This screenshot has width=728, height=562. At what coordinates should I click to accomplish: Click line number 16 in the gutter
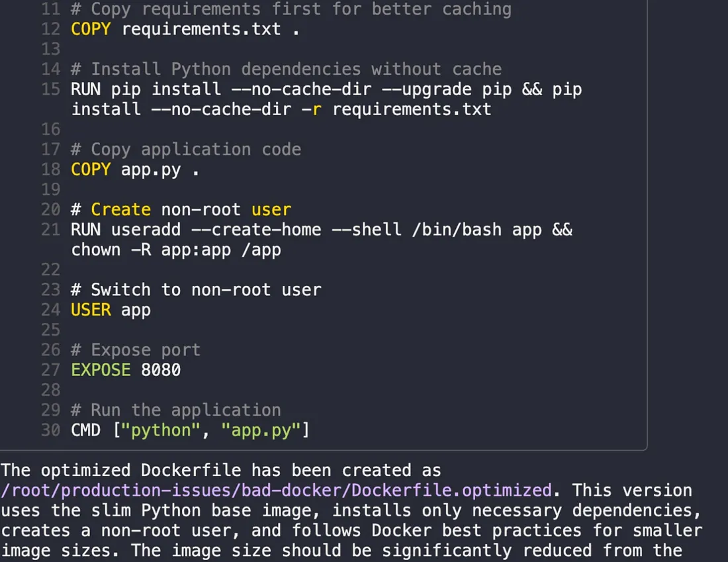(50, 129)
